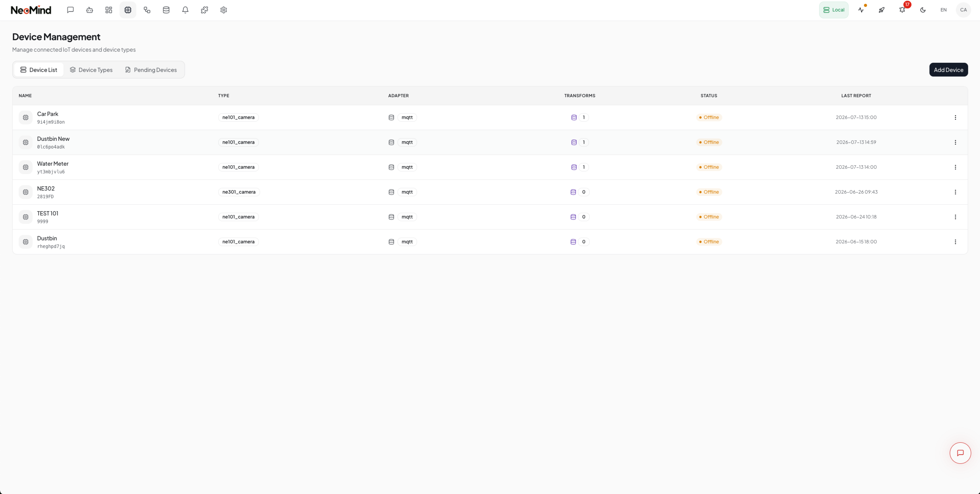Viewport: 980px width, 494px height.
Task: Open the chat icon in top navigation
Action: click(70, 10)
